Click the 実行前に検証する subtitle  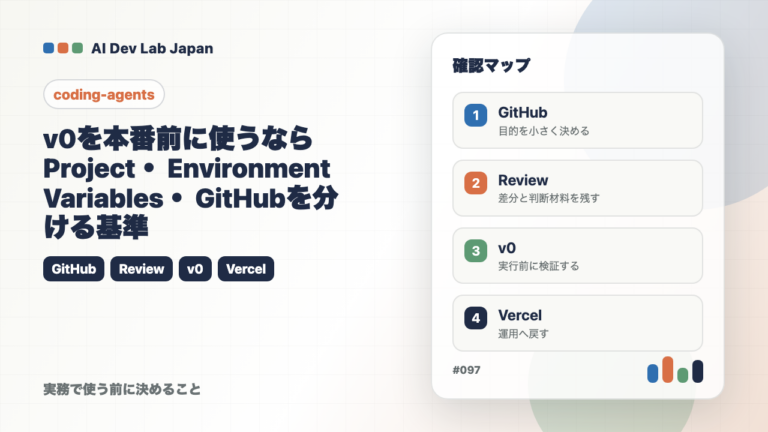pos(538,266)
